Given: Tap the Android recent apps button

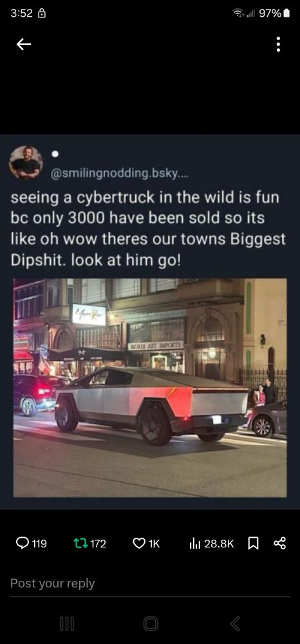Looking at the screenshot, I should (67, 624).
